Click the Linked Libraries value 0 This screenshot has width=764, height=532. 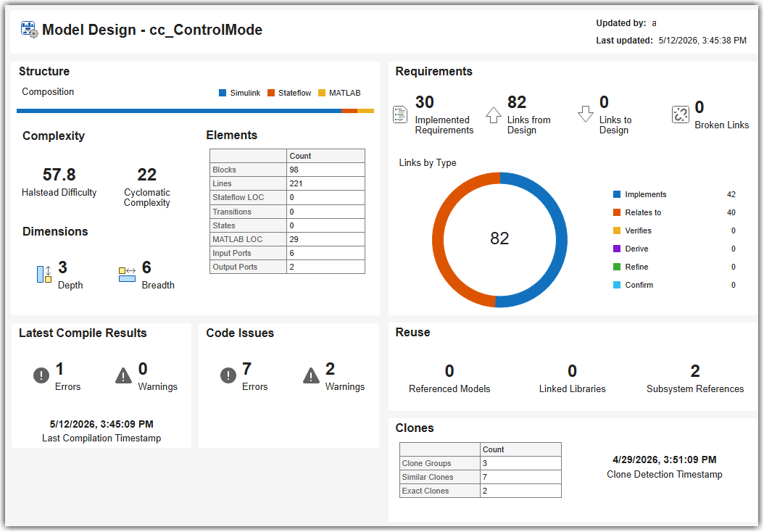572,371
